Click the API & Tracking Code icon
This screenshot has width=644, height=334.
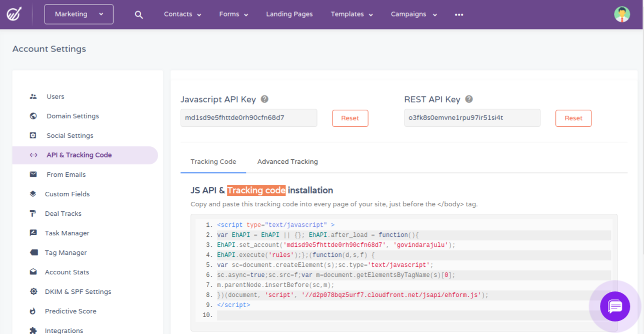coord(34,155)
